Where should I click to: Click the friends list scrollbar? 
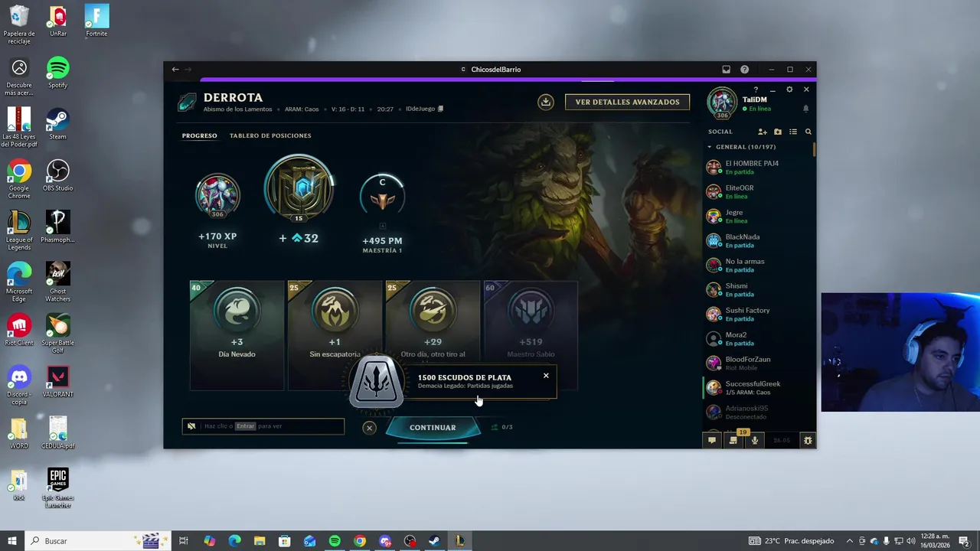[x=815, y=150]
